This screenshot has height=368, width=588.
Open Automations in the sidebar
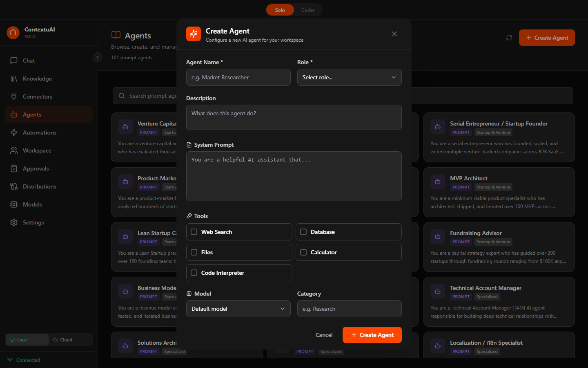(49, 132)
